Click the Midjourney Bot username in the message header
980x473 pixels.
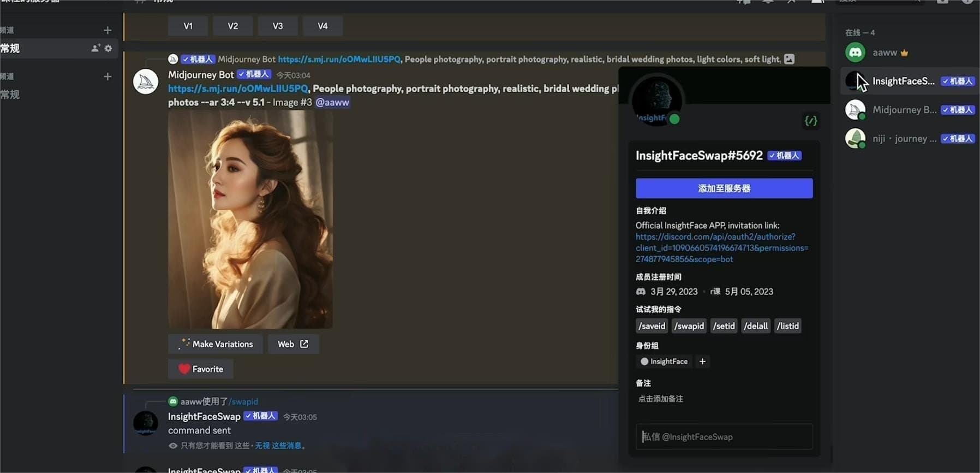tap(201, 75)
